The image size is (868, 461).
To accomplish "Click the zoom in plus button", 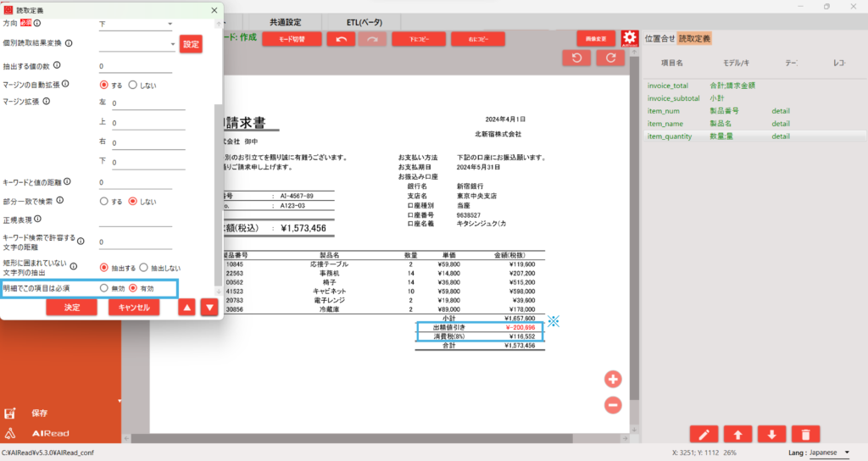I will click(613, 379).
